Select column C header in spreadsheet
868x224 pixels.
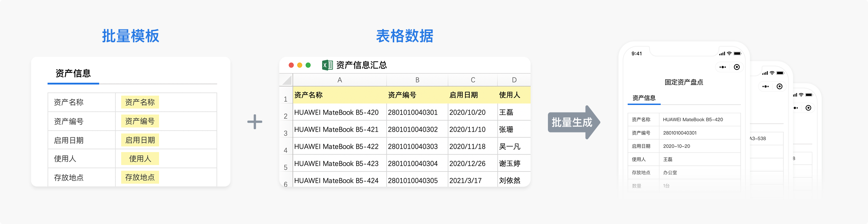point(473,80)
